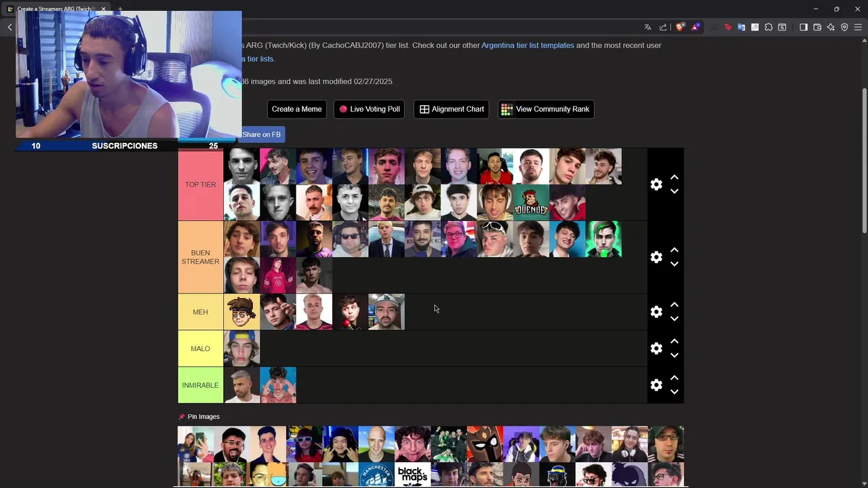This screenshot has height=488, width=868.
Task: Edit the TOP TIER red label cell
Action: (200, 184)
